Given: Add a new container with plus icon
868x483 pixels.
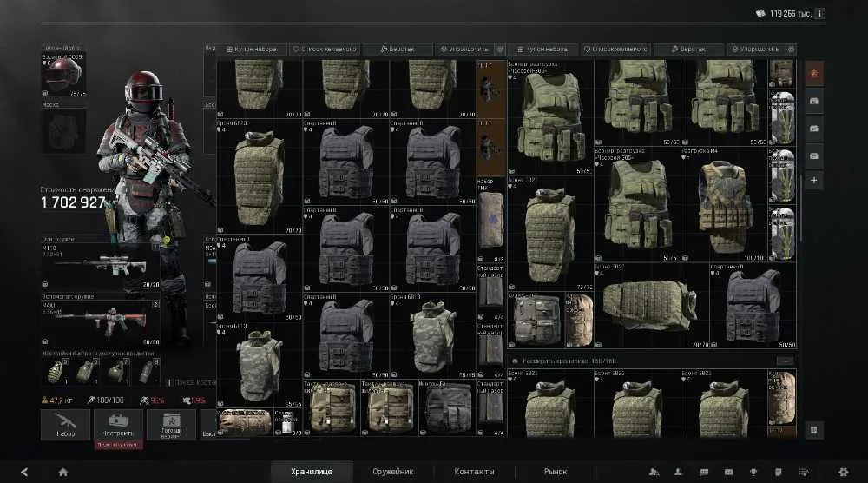Looking at the screenshot, I should coord(814,181).
